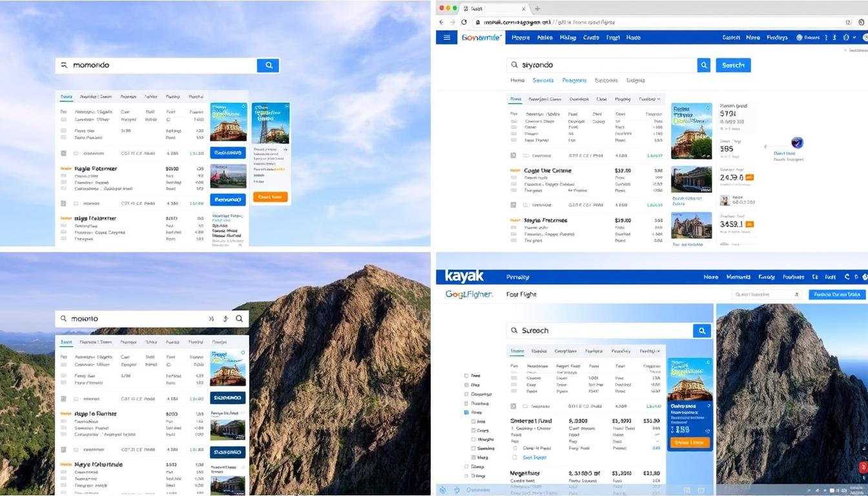Select the first underlined results tab in kayak panel
Image resolution: width=868 pixels, height=496 pixels.
517,351
